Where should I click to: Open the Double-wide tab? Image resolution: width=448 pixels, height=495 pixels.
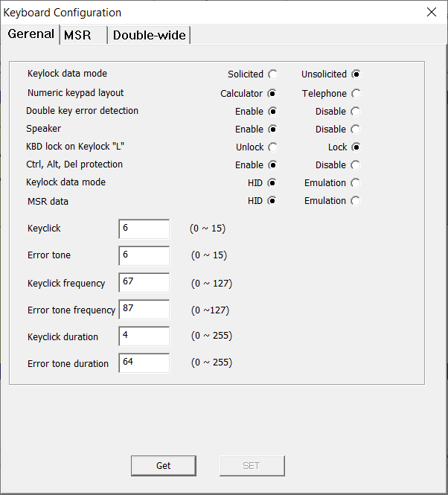[x=149, y=35]
